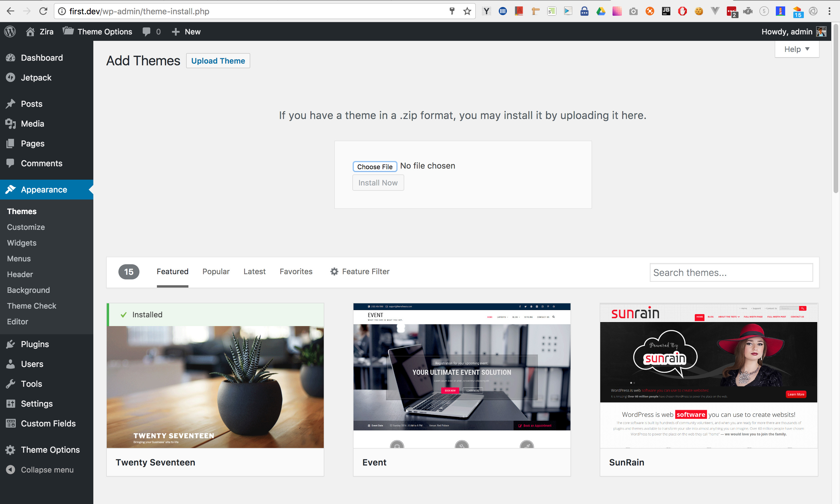Open Themes submenu item
This screenshot has width=840, height=504.
click(x=22, y=211)
